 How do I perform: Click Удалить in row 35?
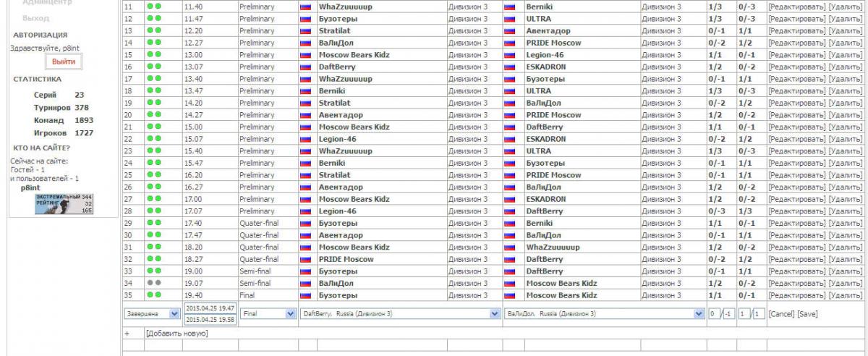(845, 295)
